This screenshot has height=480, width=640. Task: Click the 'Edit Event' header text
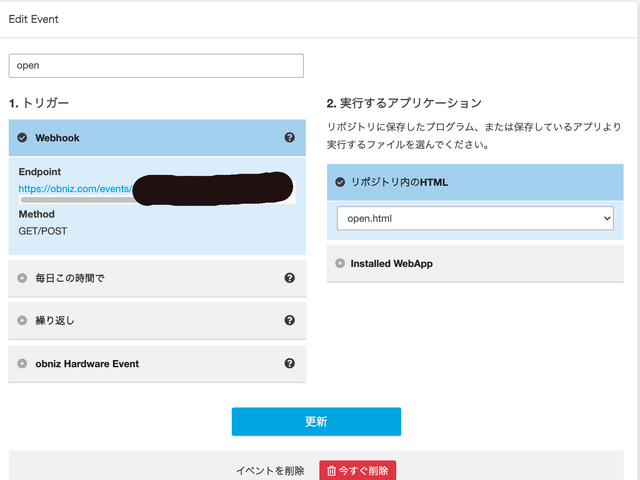coord(33,19)
